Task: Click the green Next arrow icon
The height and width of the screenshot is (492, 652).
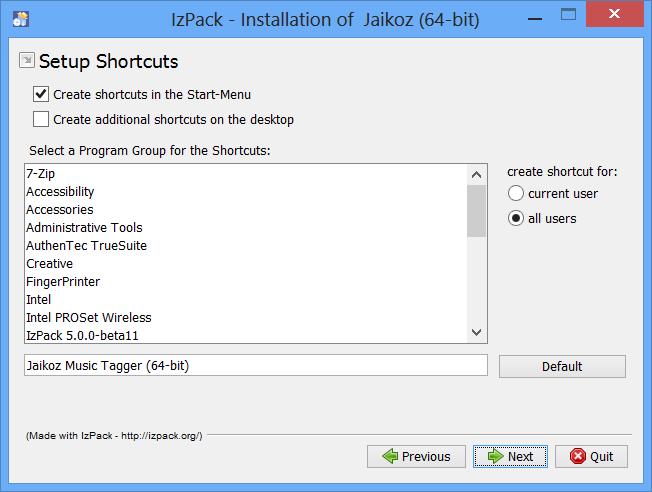Action: pyautogui.click(x=495, y=456)
